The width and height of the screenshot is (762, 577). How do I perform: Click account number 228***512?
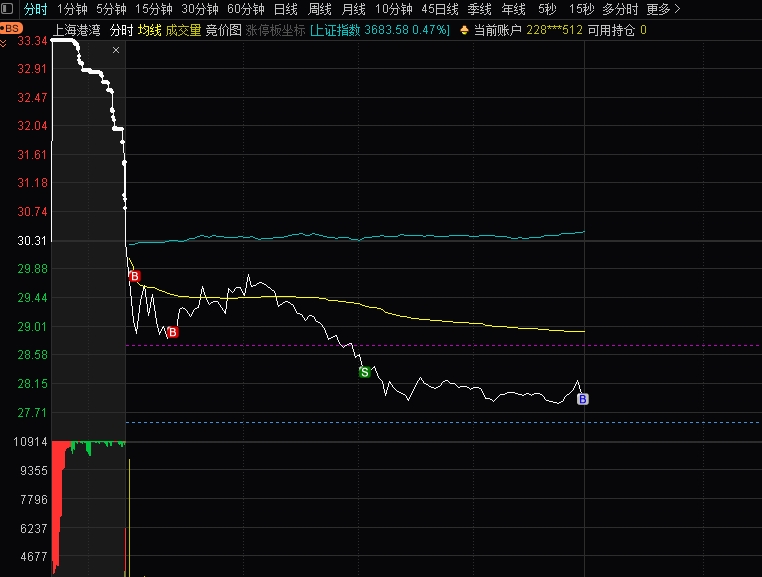click(554, 30)
